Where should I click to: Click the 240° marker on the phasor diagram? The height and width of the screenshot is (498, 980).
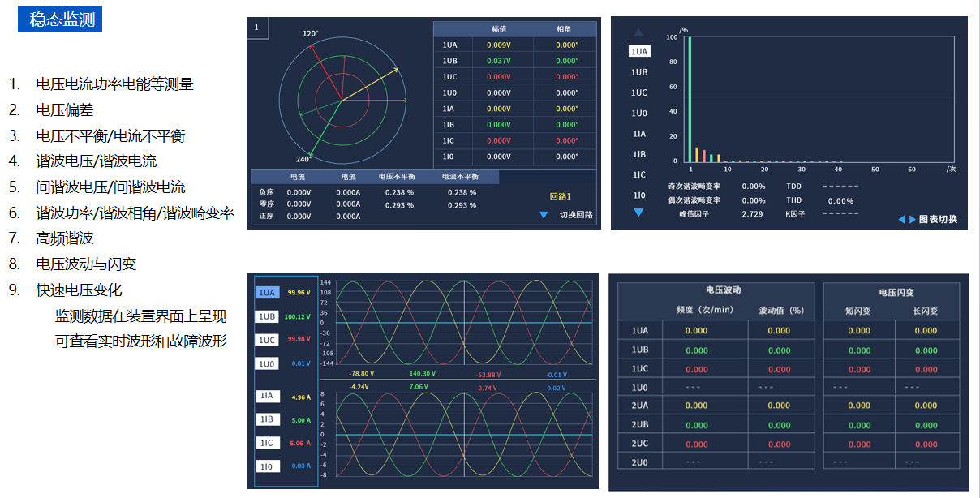[x=303, y=159]
